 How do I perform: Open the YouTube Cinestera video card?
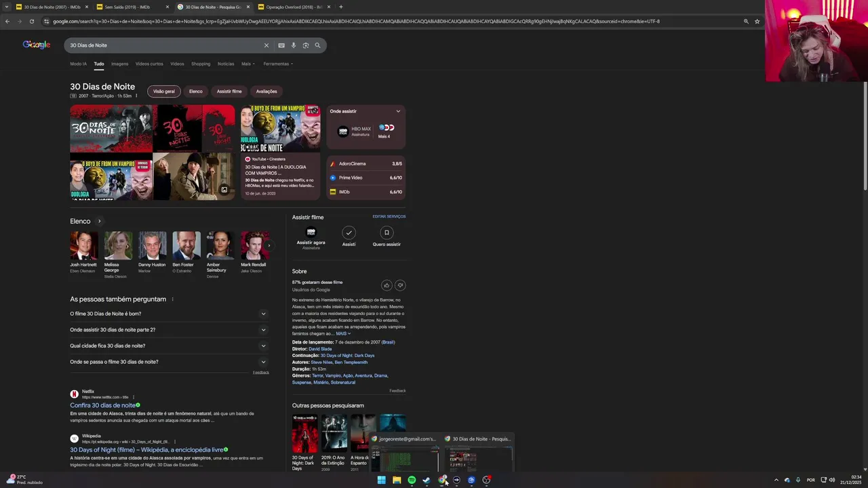click(x=280, y=152)
